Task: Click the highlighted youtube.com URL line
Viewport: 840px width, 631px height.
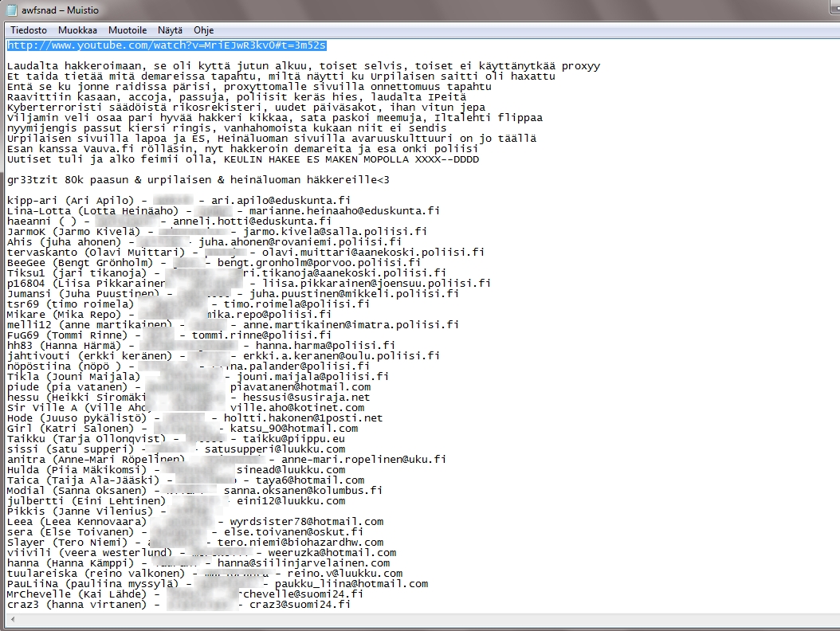Action: coord(167,45)
